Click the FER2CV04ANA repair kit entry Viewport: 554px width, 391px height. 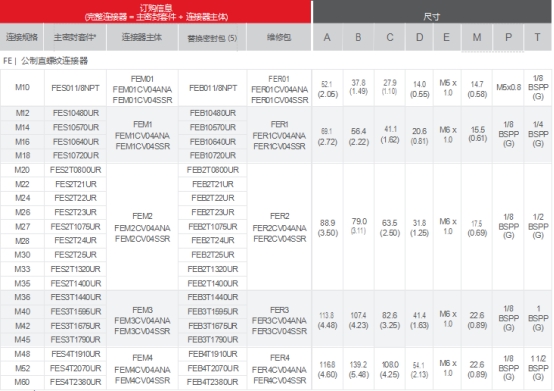(x=279, y=228)
